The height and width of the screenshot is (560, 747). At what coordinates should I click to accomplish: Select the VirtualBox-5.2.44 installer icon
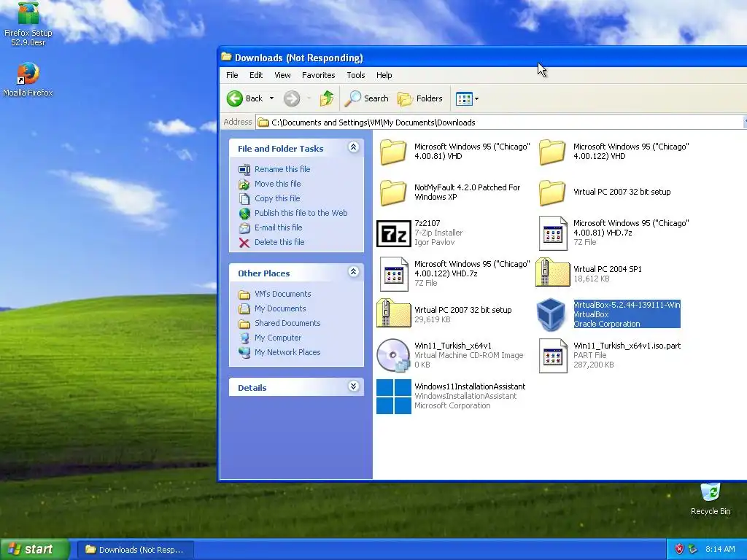click(551, 314)
